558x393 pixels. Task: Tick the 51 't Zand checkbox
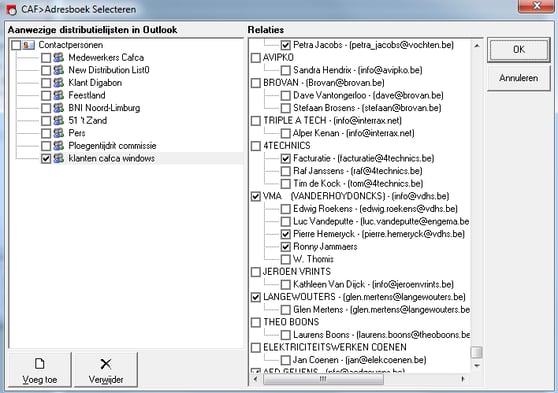tap(46, 121)
